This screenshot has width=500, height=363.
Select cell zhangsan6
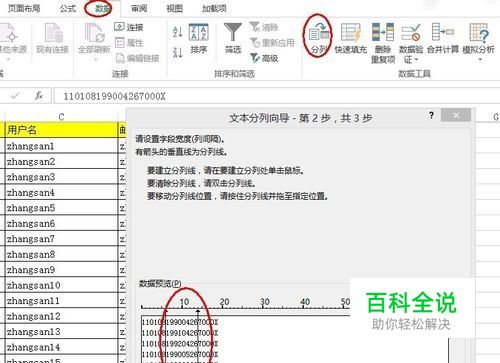tap(61, 223)
